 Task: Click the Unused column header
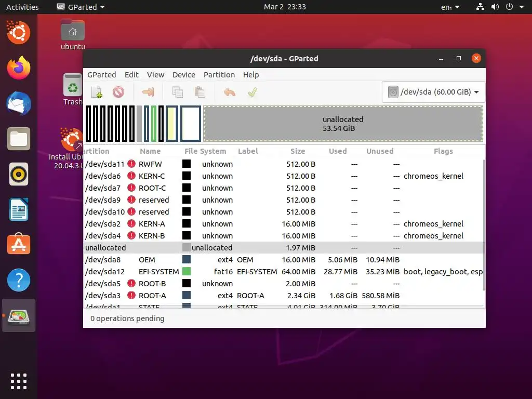(380, 151)
